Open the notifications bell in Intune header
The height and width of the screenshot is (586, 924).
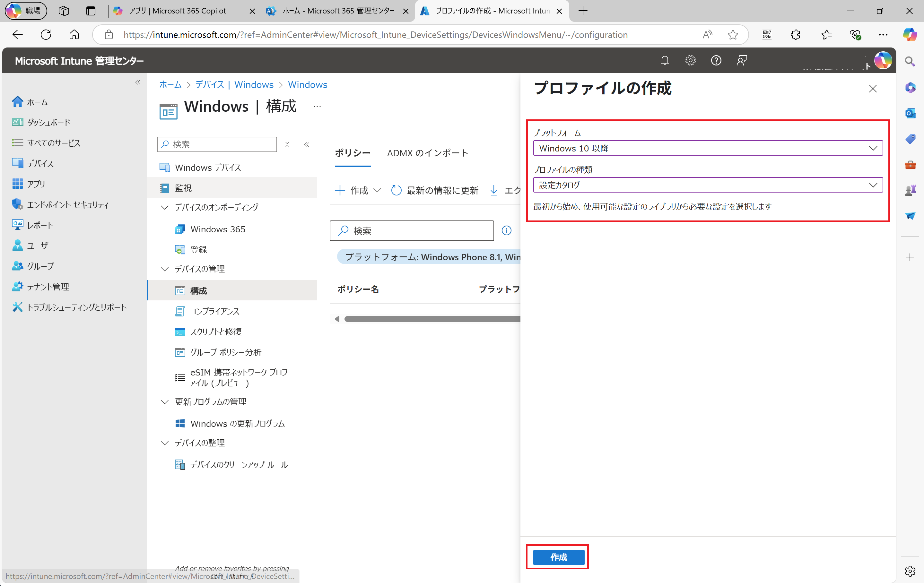(x=665, y=60)
